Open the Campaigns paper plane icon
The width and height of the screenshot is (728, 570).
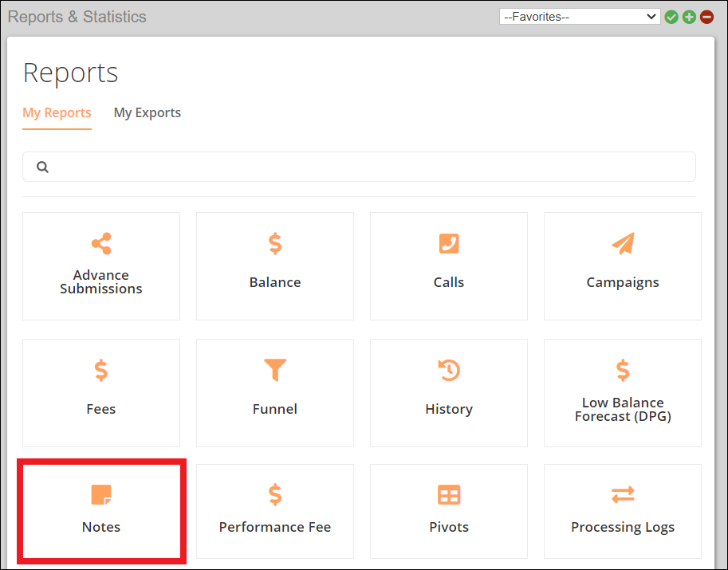click(623, 244)
